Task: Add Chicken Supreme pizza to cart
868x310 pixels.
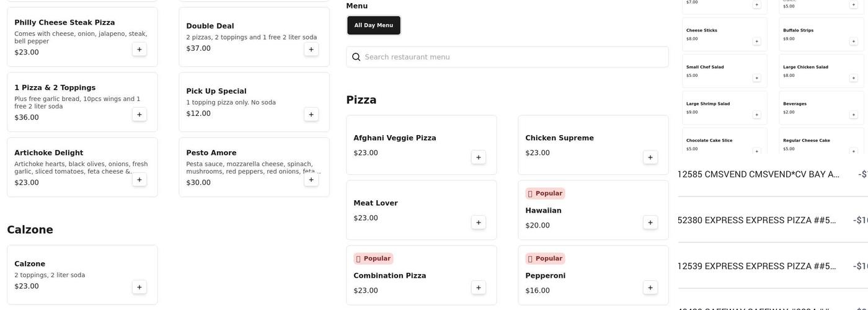Action: (650, 157)
